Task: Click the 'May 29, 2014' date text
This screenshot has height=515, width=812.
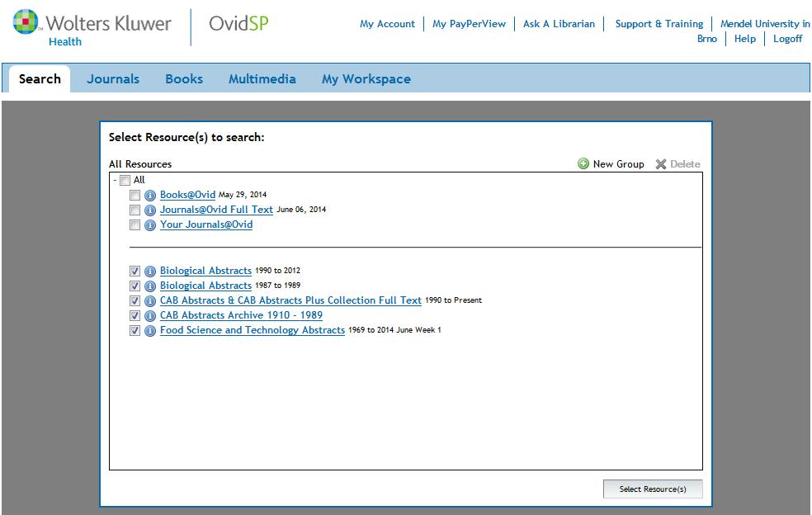Action: pyautogui.click(x=243, y=195)
